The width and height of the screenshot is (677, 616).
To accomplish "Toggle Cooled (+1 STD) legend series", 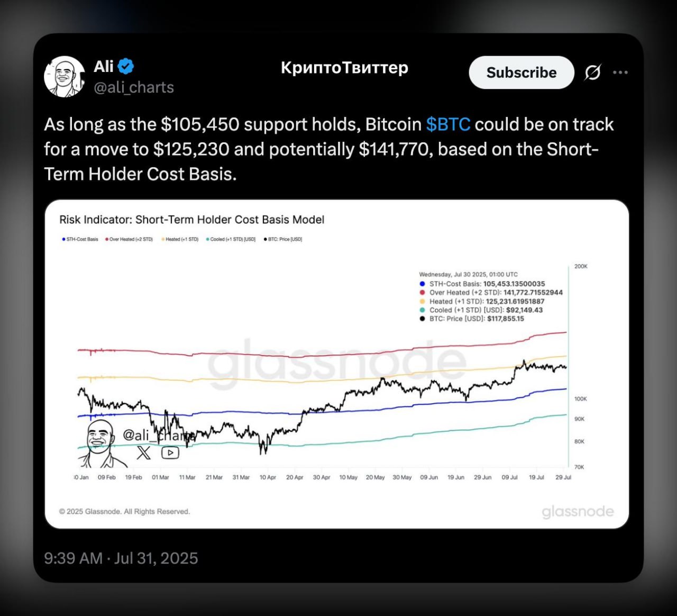I will click(231, 239).
